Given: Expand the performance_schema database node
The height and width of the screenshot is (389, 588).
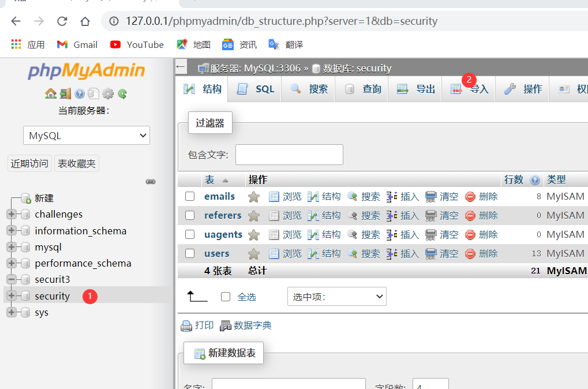Looking at the screenshot, I should click(x=11, y=263).
